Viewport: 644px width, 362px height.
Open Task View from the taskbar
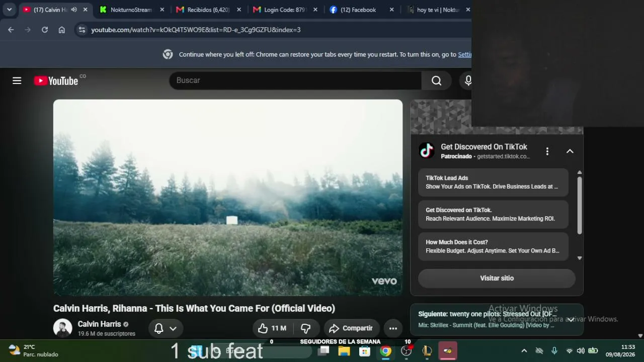point(324,351)
